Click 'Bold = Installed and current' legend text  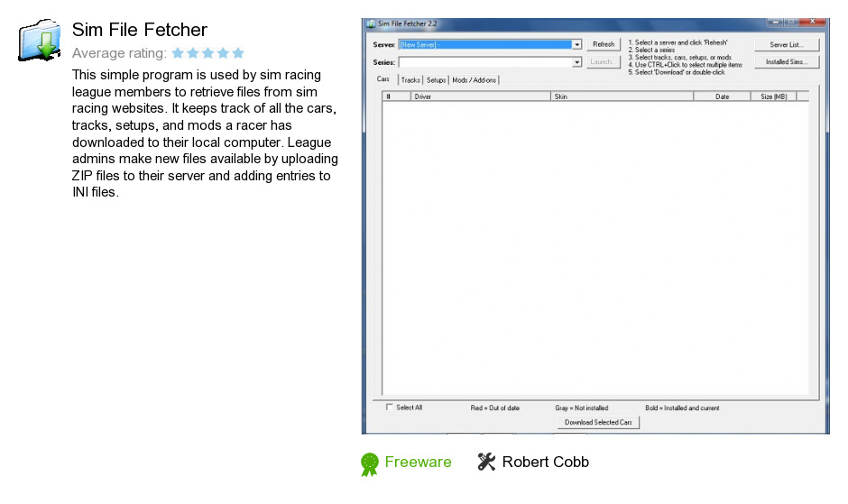point(682,408)
